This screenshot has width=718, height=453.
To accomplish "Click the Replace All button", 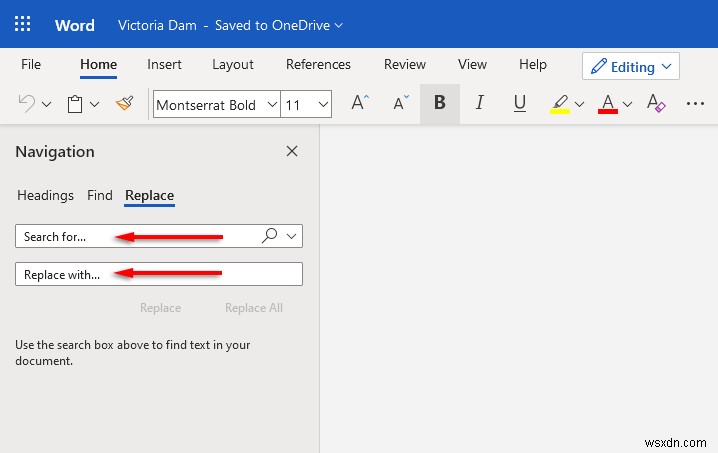I will (x=254, y=308).
